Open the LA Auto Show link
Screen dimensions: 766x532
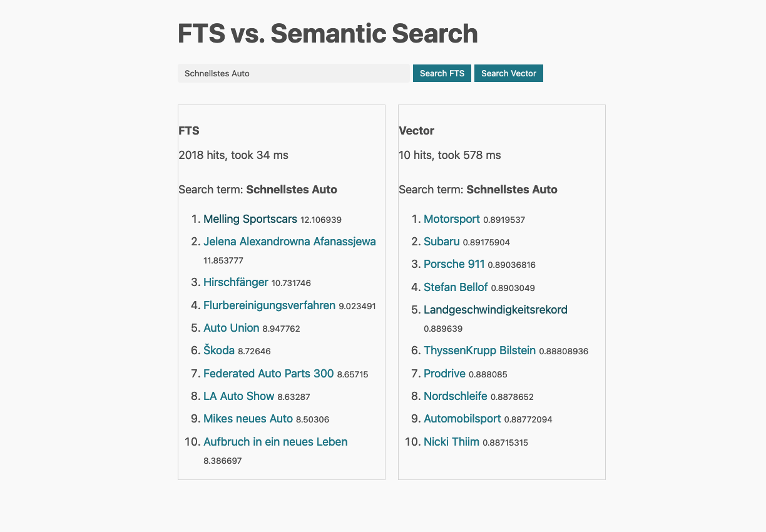238,396
